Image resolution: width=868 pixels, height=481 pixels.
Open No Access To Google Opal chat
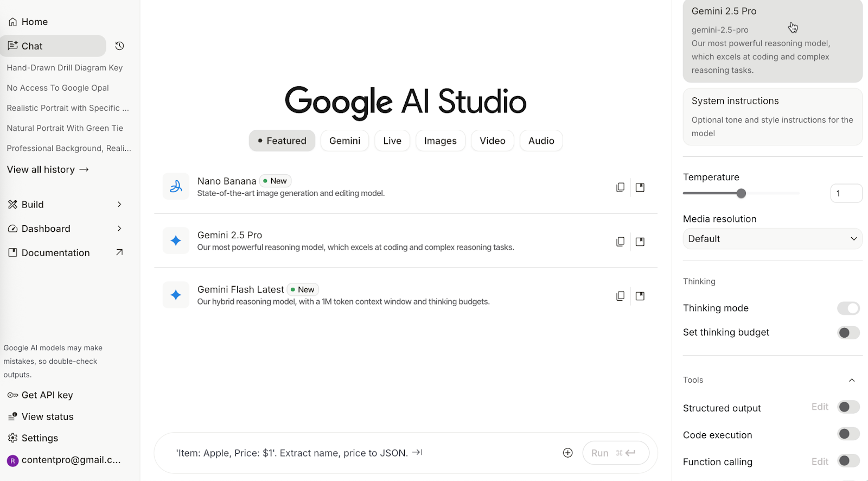point(58,88)
